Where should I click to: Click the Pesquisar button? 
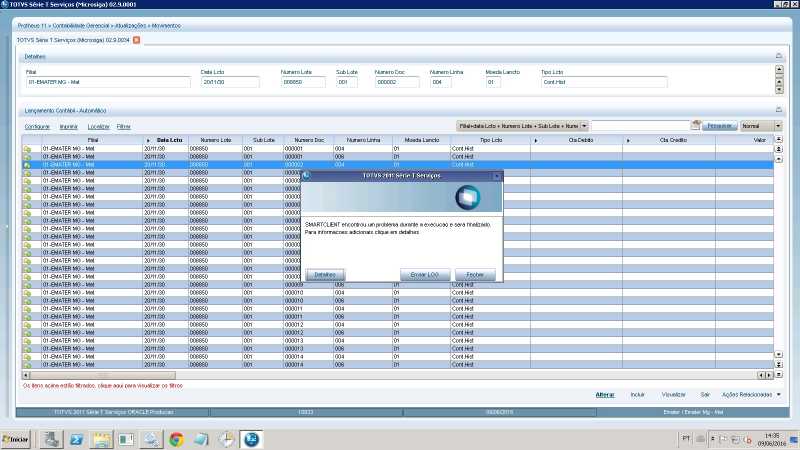pos(719,126)
